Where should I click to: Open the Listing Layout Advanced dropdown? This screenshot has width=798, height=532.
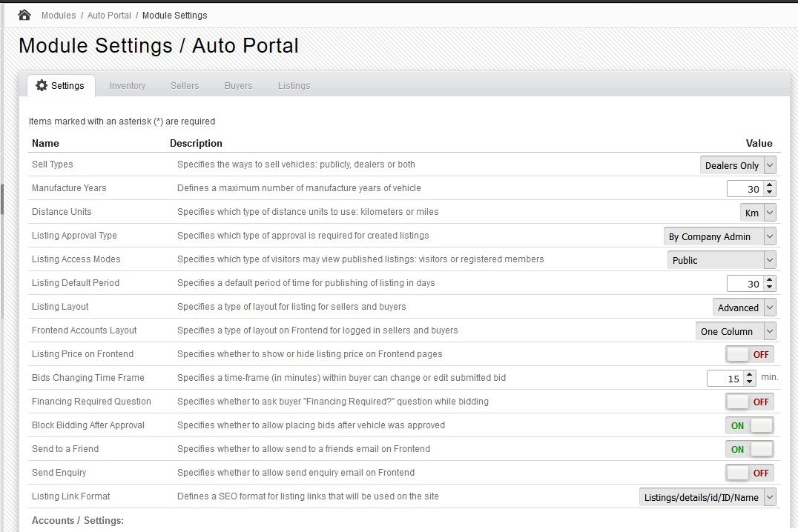coord(744,307)
